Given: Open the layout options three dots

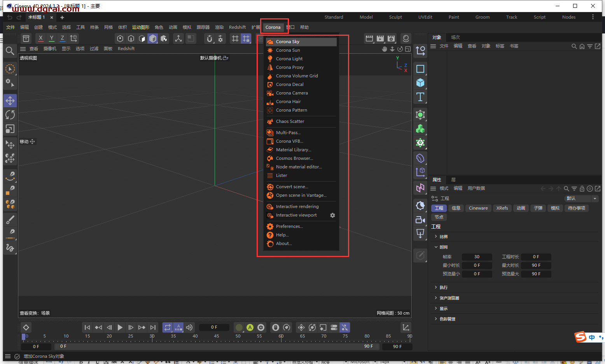Looking at the screenshot, I should click(x=593, y=17).
